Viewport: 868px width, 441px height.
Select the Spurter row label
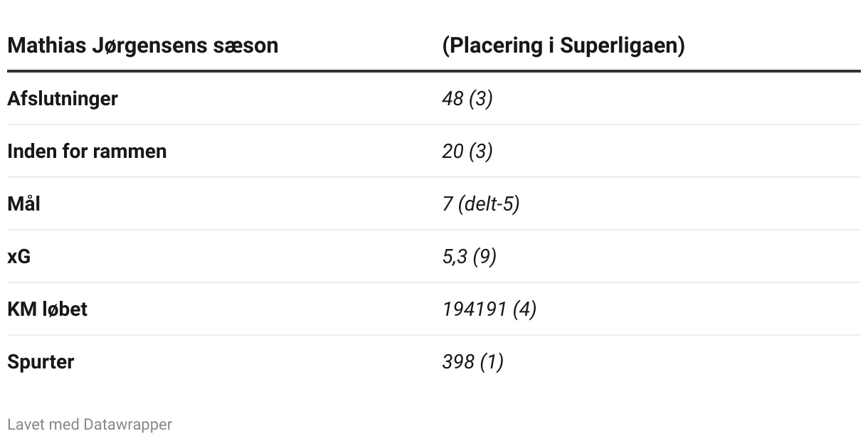pos(41,362)
